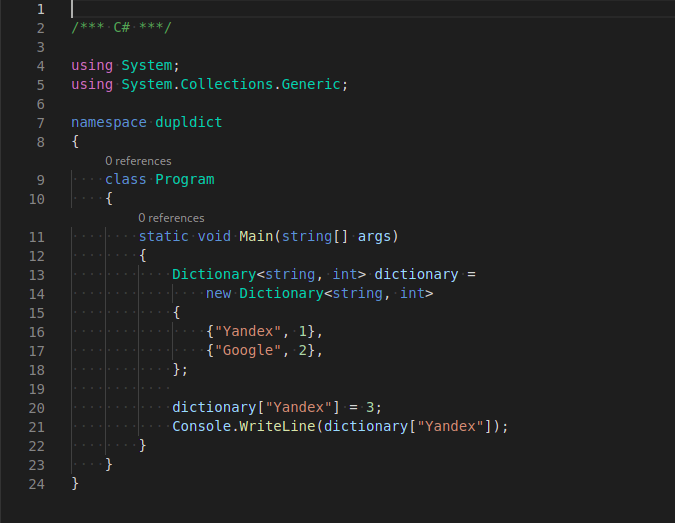Screen dimensions: 675x523
Task: Click the "void" keyword on line 11
Action: pos(214,236)
